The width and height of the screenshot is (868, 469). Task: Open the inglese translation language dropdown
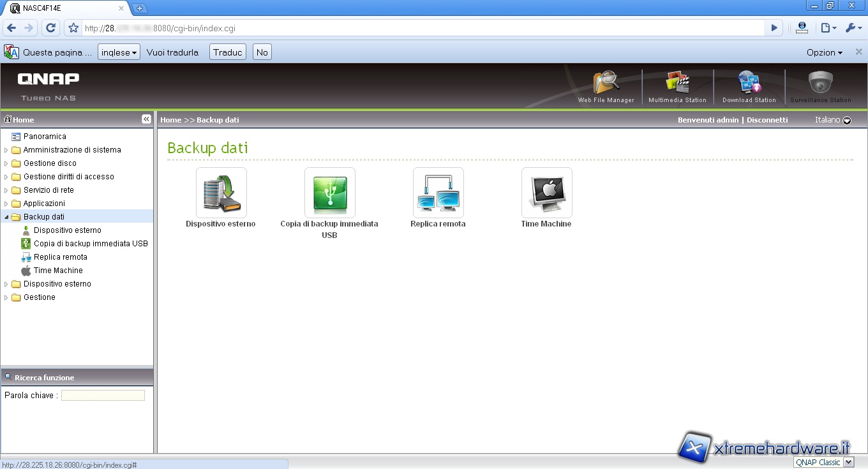click(x=119, y=52)
